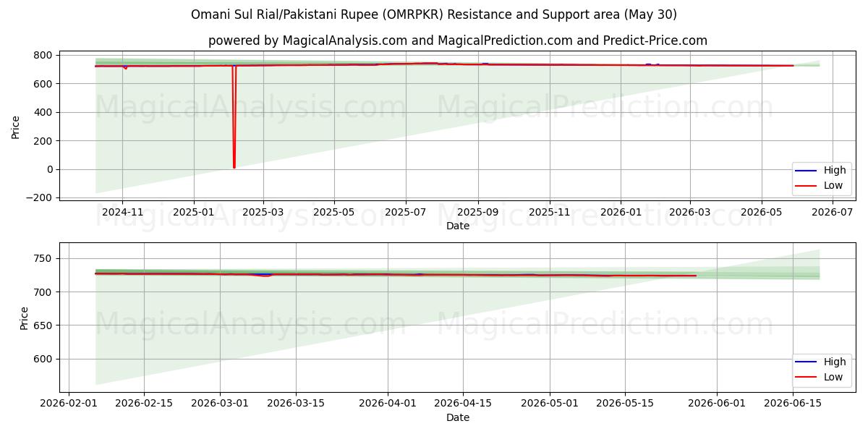Viewport: 868px width, 434px height.
Task: Click the 400 price tick in top chart
Action: 43,112
